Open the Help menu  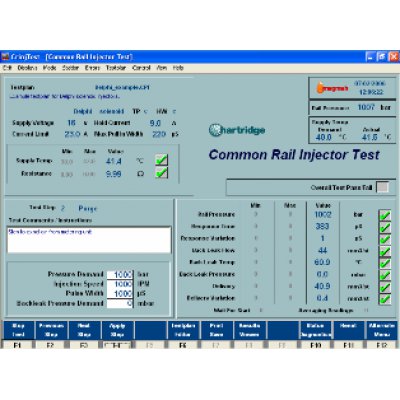click(x=178, y=68)
